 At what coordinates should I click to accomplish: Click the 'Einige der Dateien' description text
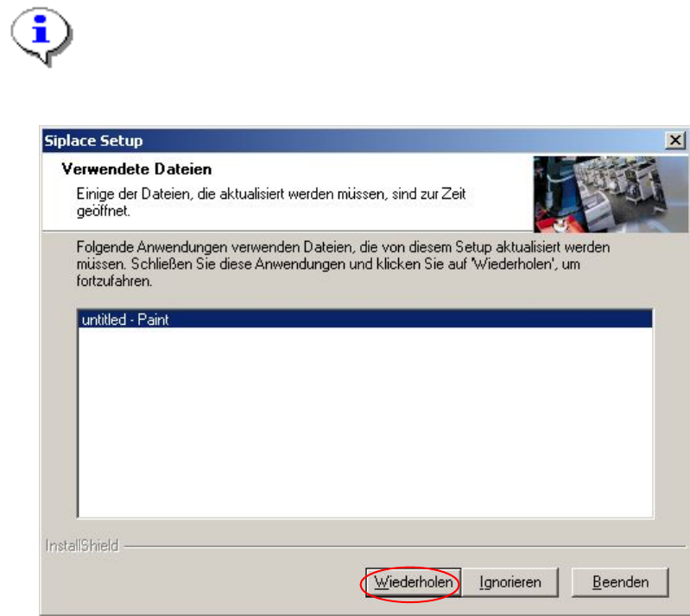270,202
